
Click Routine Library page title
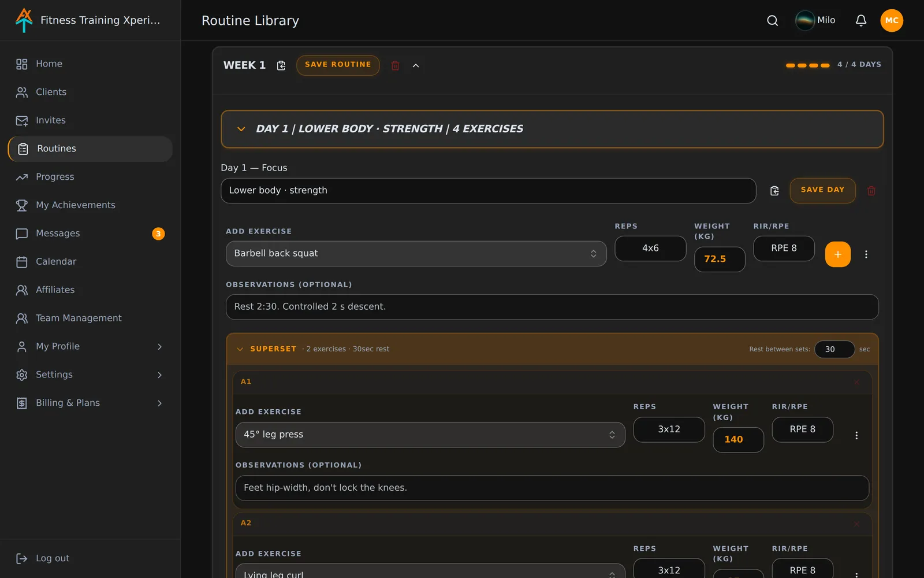(250, 21)
